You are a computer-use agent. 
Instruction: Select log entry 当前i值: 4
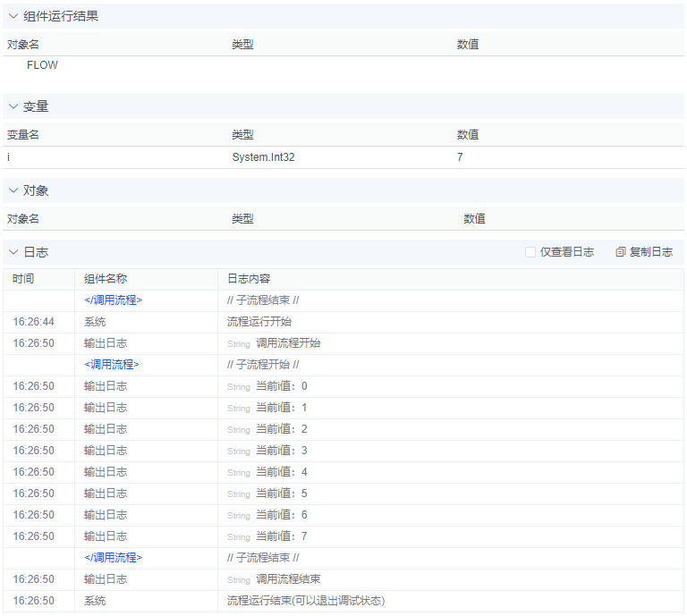tap(343, 472)
